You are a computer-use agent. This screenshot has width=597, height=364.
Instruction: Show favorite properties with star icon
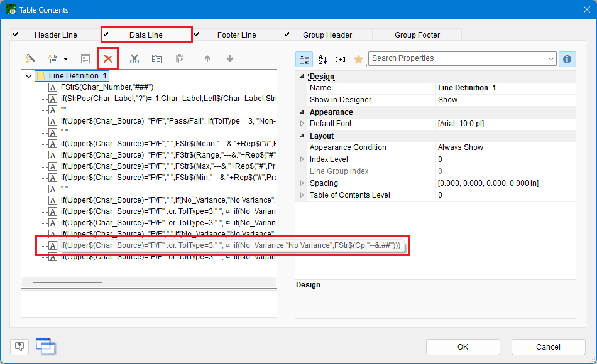358,59
